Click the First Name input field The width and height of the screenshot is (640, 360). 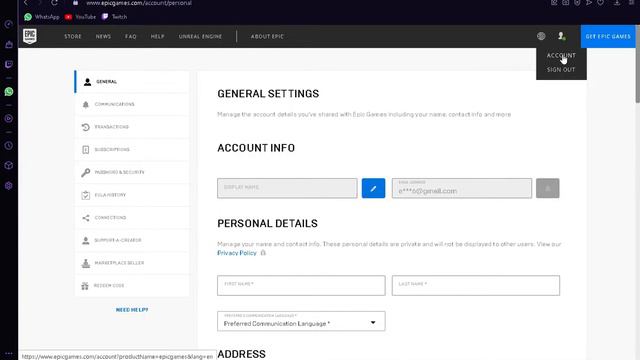(301, 285)
